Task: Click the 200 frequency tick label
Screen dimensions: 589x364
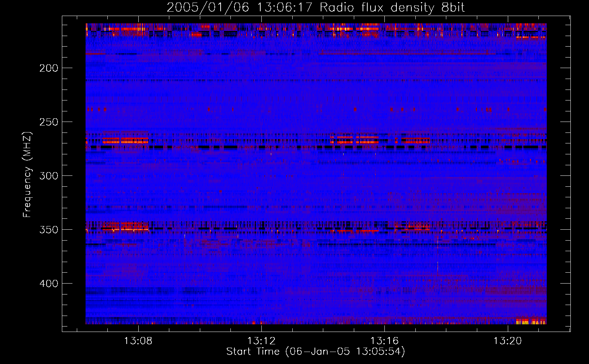Action: point(49,68)
